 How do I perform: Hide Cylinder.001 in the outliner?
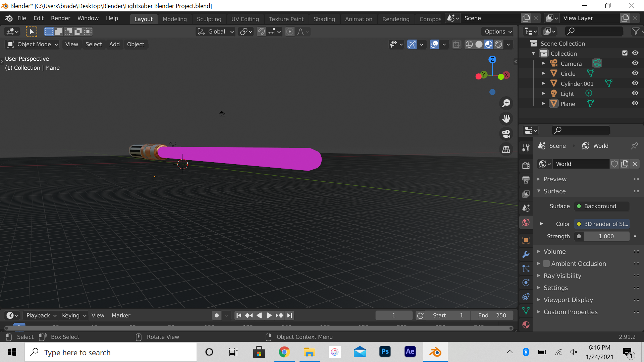click(635, 83)
